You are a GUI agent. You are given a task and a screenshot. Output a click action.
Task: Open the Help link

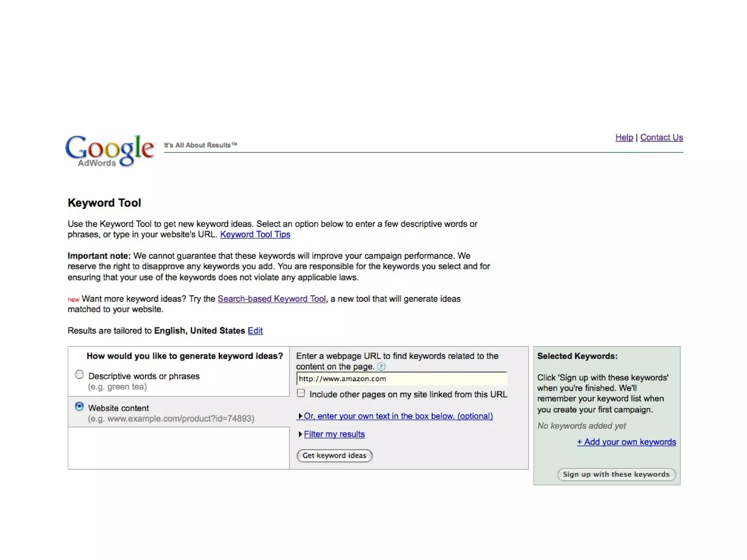(x=624, y=137)
